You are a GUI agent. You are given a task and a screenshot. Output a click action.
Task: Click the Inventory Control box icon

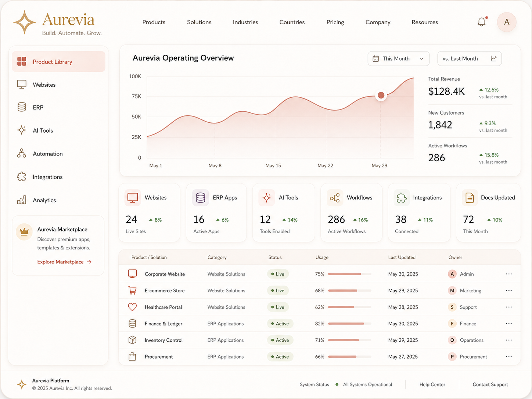(x=132, y=340)
